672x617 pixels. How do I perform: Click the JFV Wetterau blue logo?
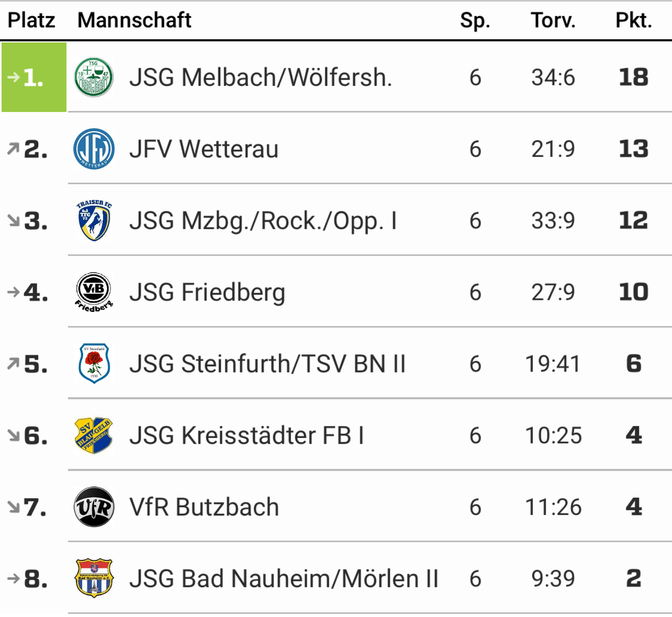click(x=94, y=149)
